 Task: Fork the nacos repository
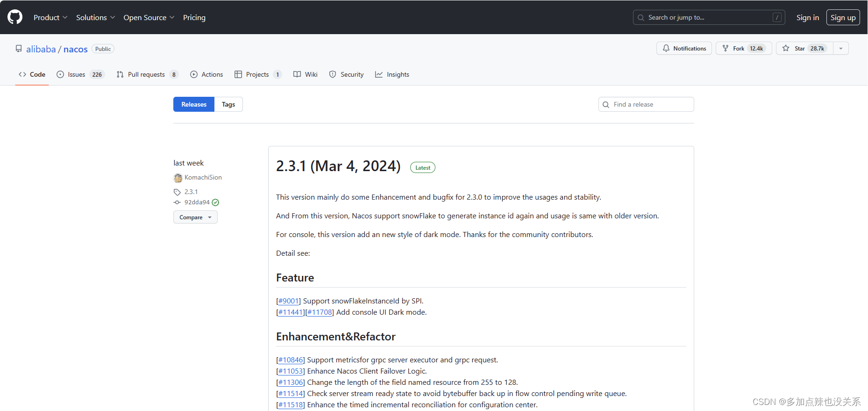pyautogui.click(x=744, y=48)
